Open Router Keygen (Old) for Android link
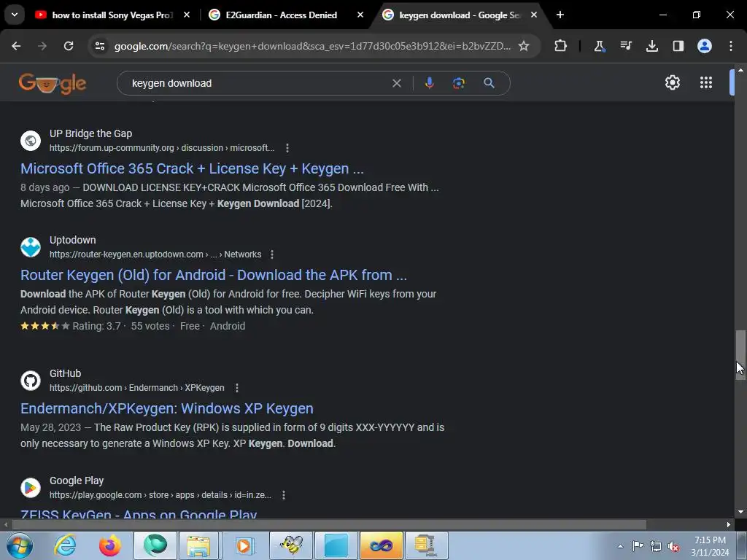 (x=214, y=275)
